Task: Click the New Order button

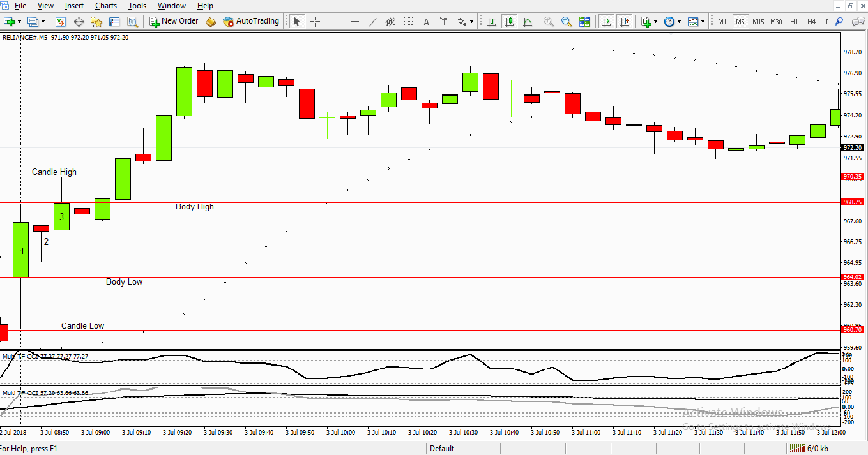Action: tap(174, 21)
